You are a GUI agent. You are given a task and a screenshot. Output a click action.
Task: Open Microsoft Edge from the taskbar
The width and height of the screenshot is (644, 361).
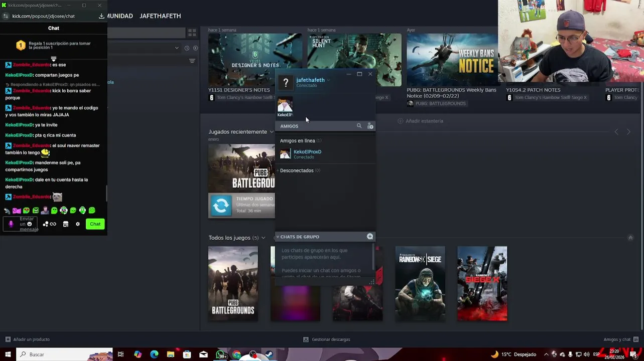pos(154,354)
